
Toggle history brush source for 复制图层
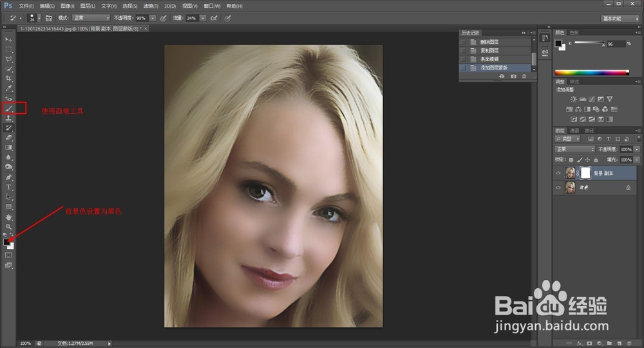point(463,50)
